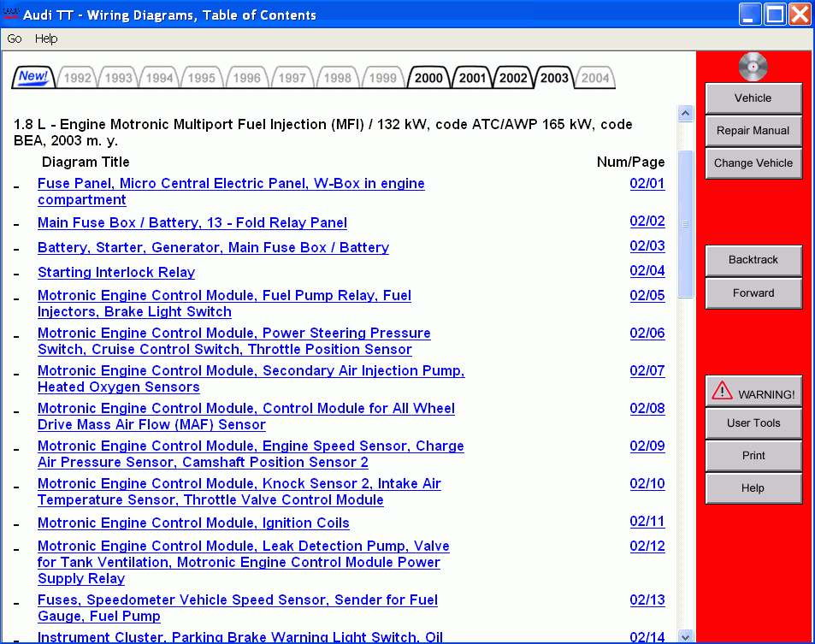Click the Forward button
The width and height of the screenshot is (815, 644).
coord(753,293)
